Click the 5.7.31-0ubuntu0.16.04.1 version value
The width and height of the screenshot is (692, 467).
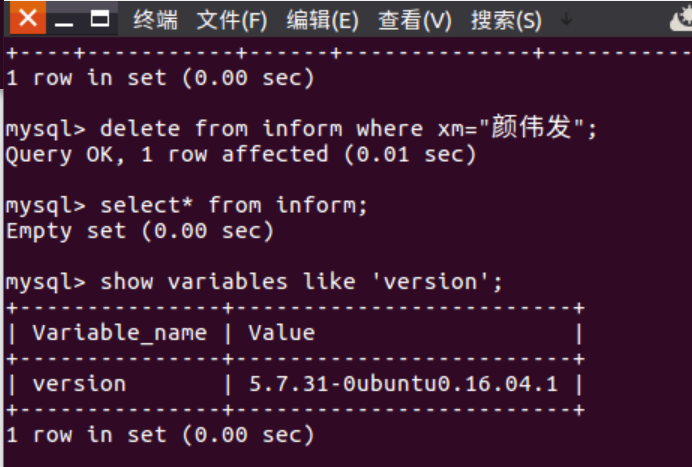pyautogui.click(x=403, y=384)
